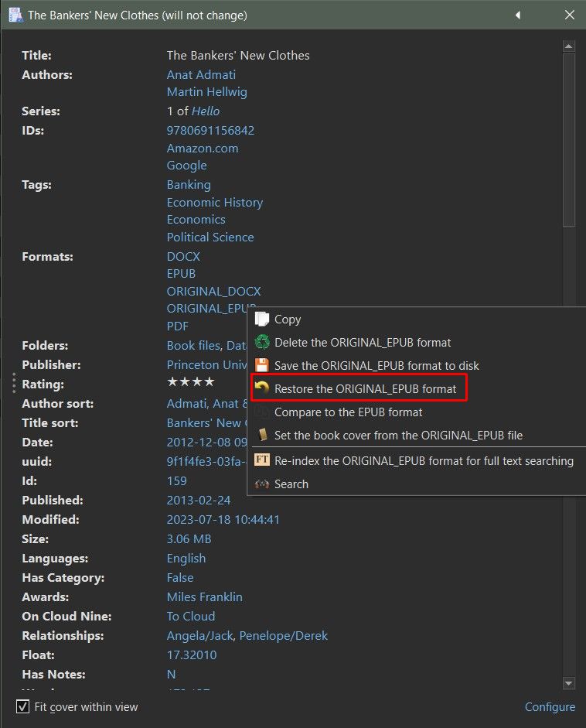This screenshot has width=586, height=728.
Task: Click the vertical scrollbar thumb
Action: [569, 140]
